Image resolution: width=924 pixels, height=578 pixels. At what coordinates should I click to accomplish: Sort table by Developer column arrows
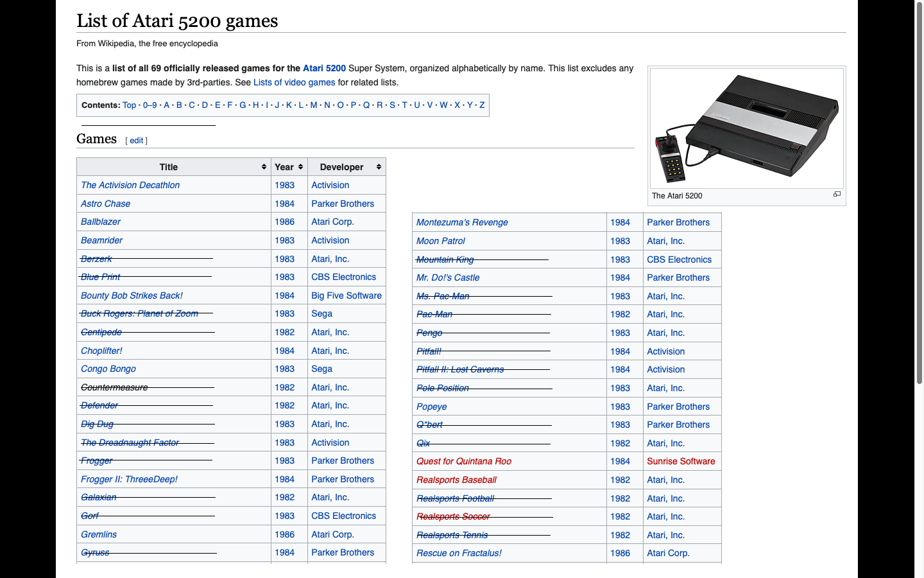click(379, 167)
